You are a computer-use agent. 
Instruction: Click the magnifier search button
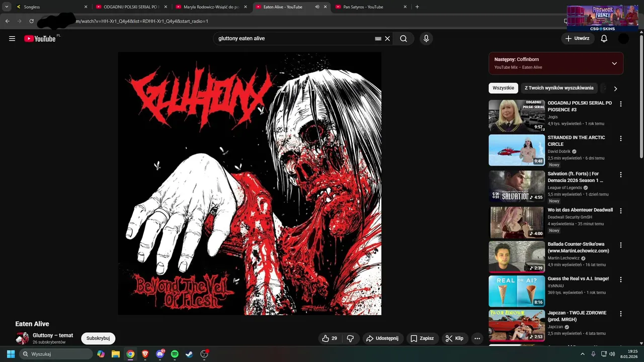pyautogui.click(x=404, y=39)
